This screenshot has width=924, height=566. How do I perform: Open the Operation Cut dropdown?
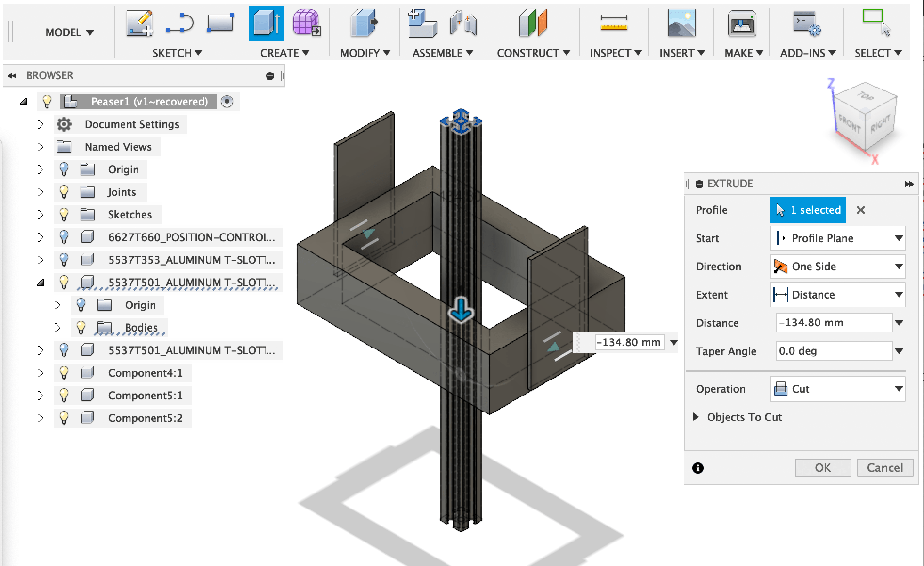[x=837, y=389]
